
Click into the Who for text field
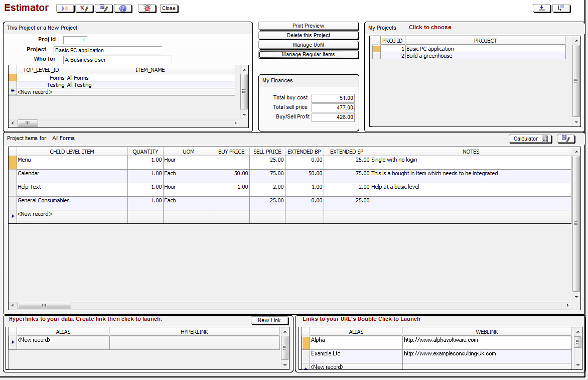[117, 60]
